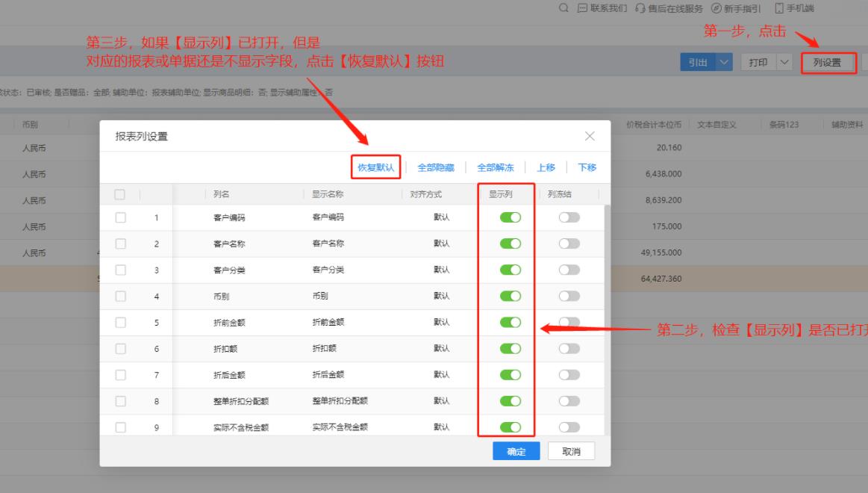Toggle 列冻结 switch for 客户分类
Image resolution: width=868 pixels, height=493 pixels.
tap(569, 270)
